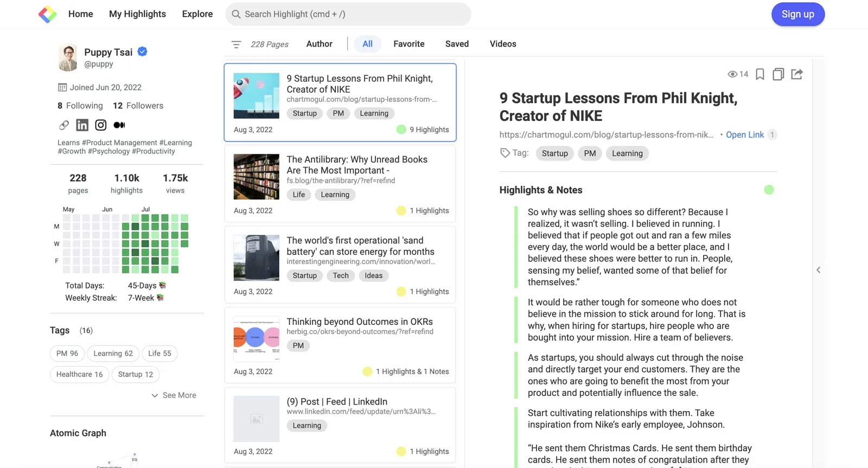Click the green highlight color dot in Highlights & Notes

coord(769,190)
